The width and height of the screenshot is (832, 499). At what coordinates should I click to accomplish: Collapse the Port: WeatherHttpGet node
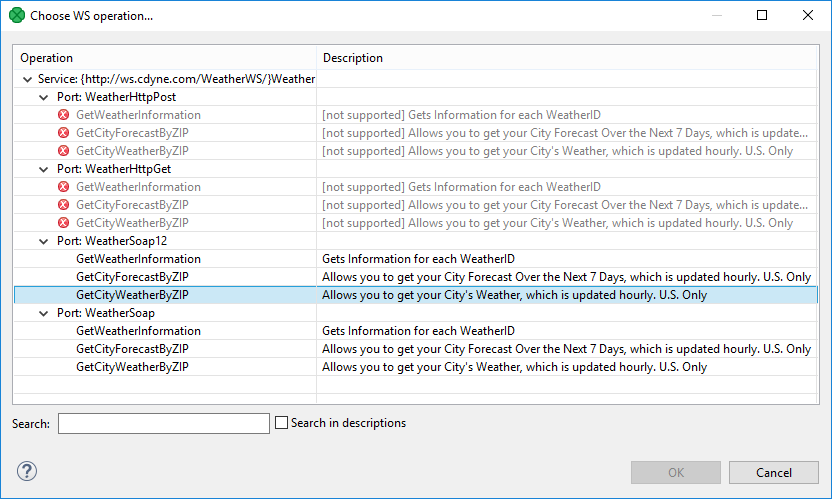pos(43,169)
